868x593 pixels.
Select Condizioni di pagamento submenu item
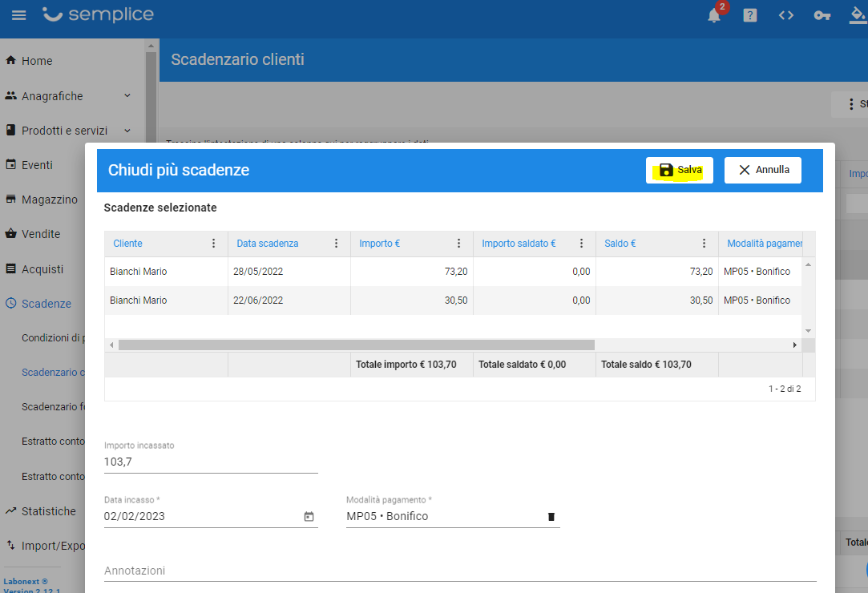(53, 337)
